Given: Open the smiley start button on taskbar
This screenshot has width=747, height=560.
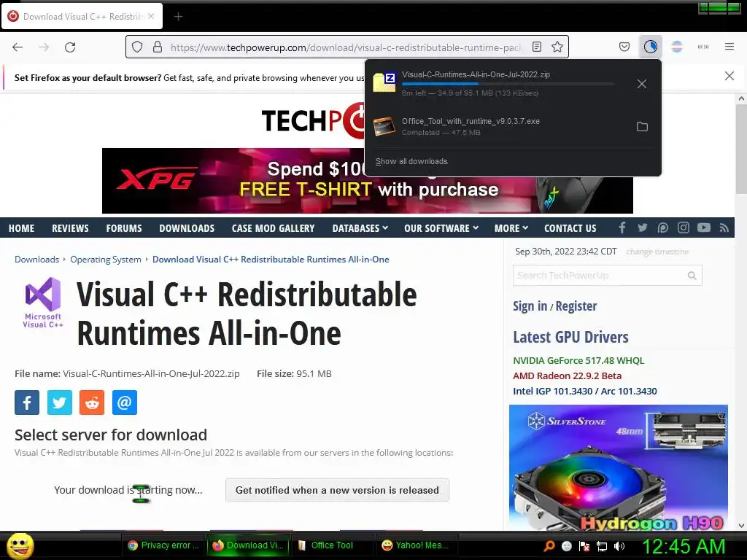Looking at the screenshot, I should pyautogui.click(x=20, y=545).
